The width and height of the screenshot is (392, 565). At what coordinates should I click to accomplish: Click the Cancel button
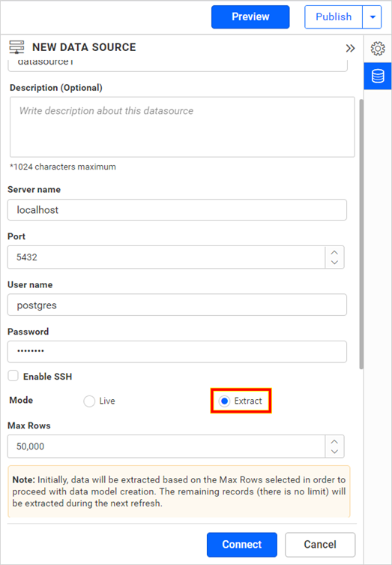coord(320,545)
